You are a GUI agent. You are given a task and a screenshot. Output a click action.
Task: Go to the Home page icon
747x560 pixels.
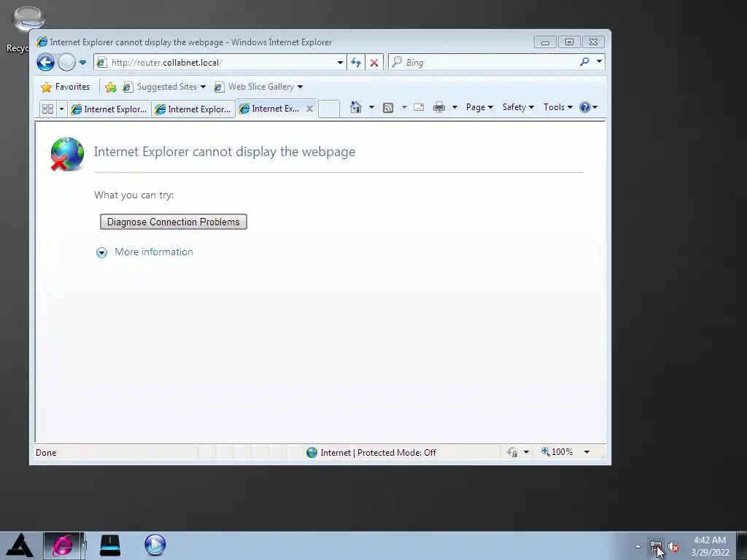pos(356,107)
